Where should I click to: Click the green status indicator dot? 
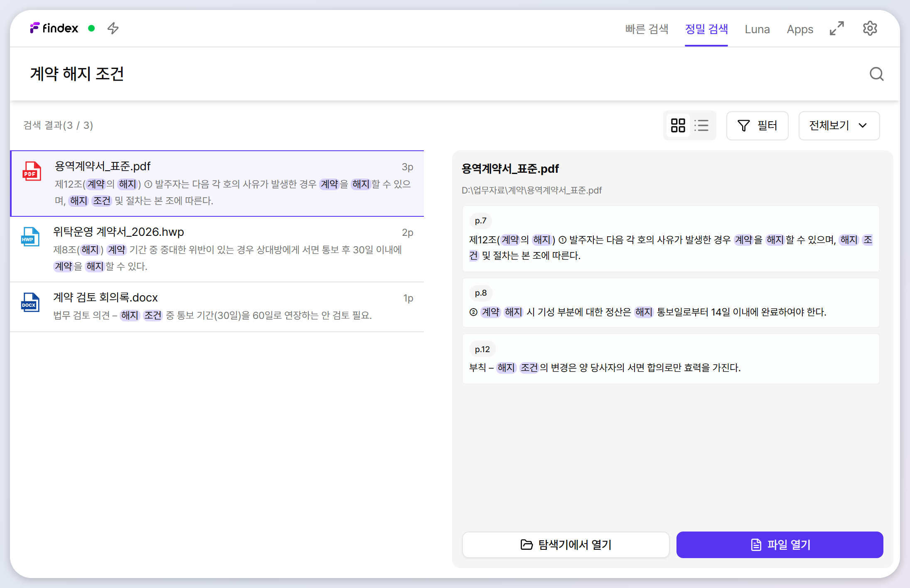(x=91, y=28)
